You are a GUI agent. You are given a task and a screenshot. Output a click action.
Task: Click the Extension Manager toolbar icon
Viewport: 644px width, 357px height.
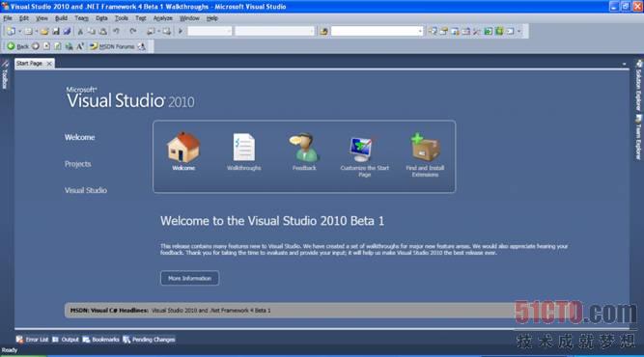[499, 31]
